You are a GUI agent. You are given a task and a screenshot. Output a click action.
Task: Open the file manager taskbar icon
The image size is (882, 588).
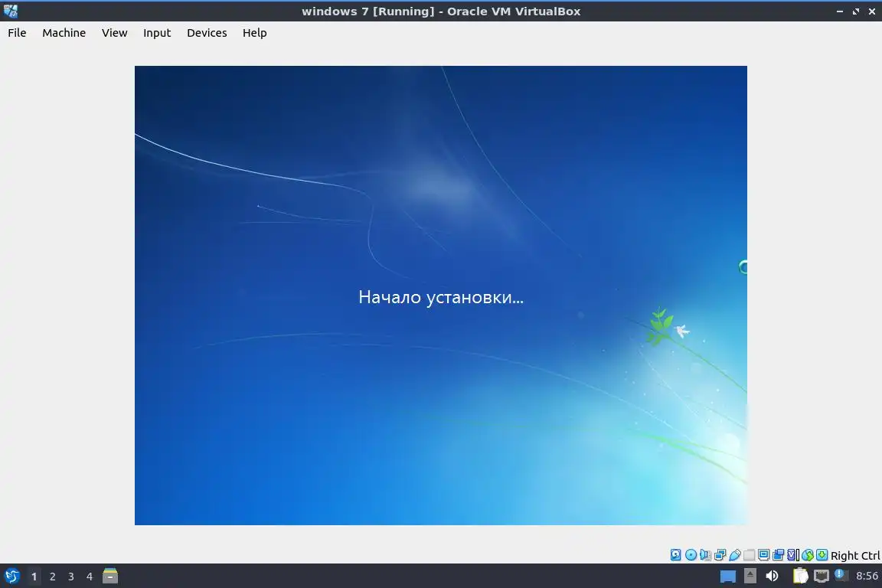(110, 576)
